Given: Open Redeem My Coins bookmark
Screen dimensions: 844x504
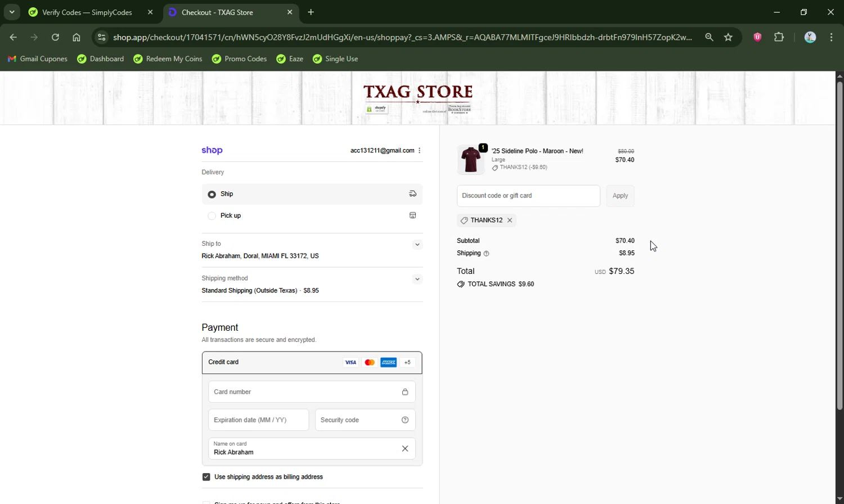Looking at the screenshot, I should point(168,58).
